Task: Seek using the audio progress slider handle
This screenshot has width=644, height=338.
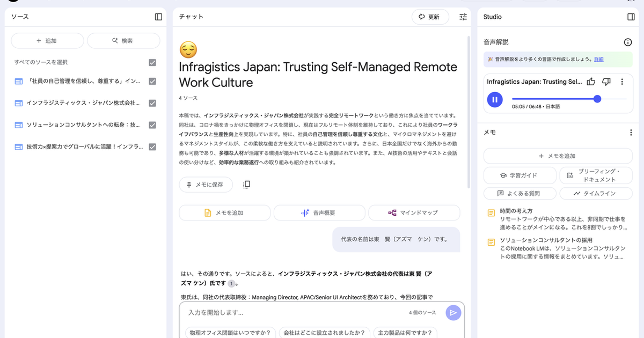Action: [x=597, y=99]
